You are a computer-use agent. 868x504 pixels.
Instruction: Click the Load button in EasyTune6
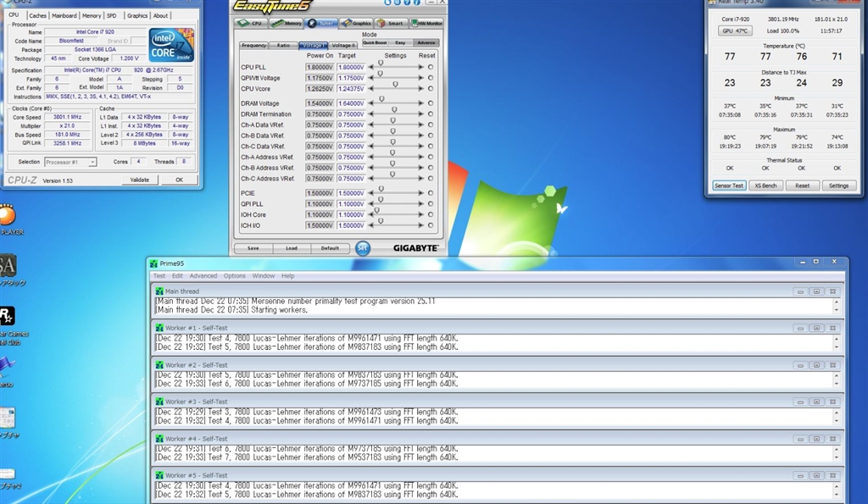(292, 248)
